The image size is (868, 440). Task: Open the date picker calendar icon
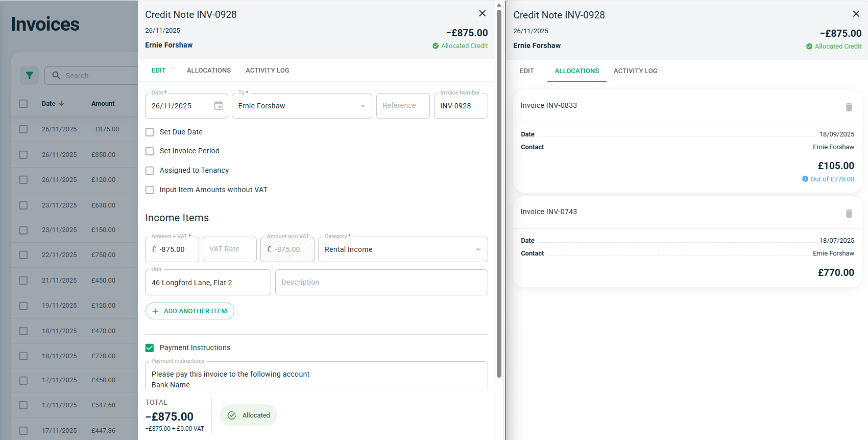tap(218, 106)
